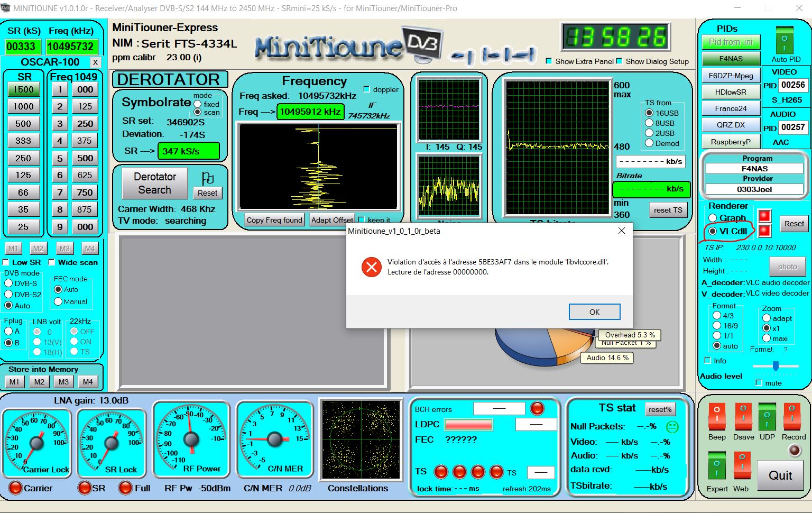
Task: Toggle the Beep switch
Action: 717,416
